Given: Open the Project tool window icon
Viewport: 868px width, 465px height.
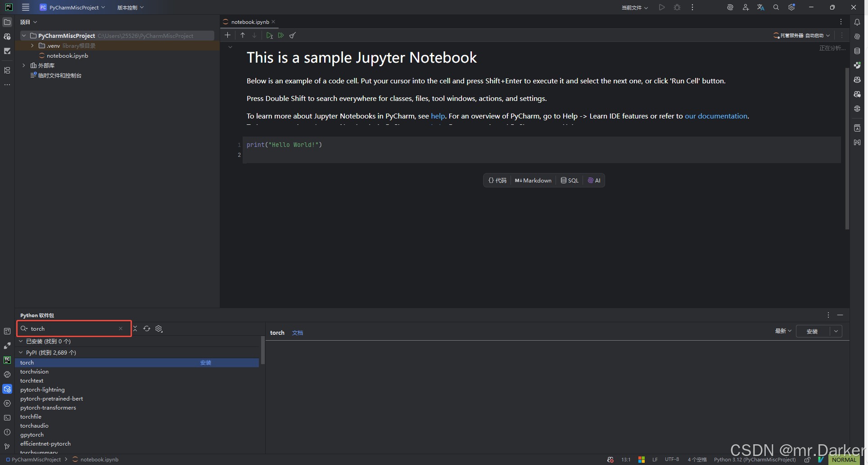Looking at the screenshot, I should click(7, 22).
